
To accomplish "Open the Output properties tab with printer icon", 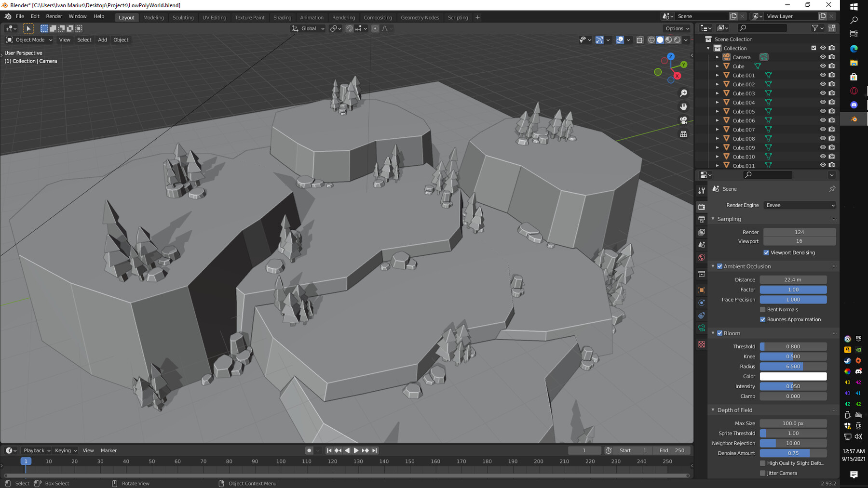I will coord(702,219).
